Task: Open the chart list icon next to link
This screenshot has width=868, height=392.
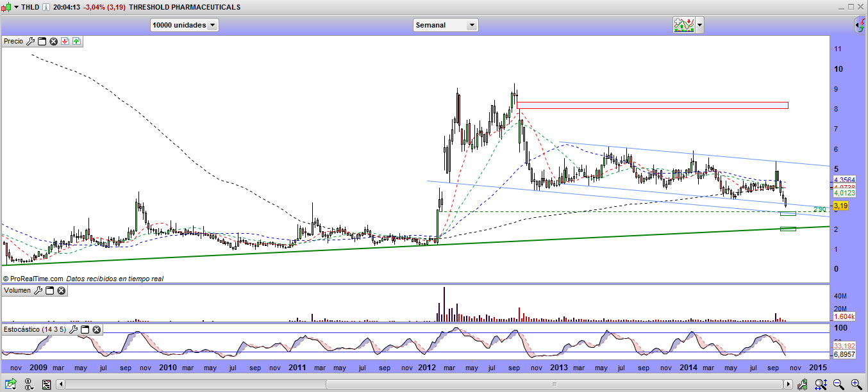Action: point(46,384)
